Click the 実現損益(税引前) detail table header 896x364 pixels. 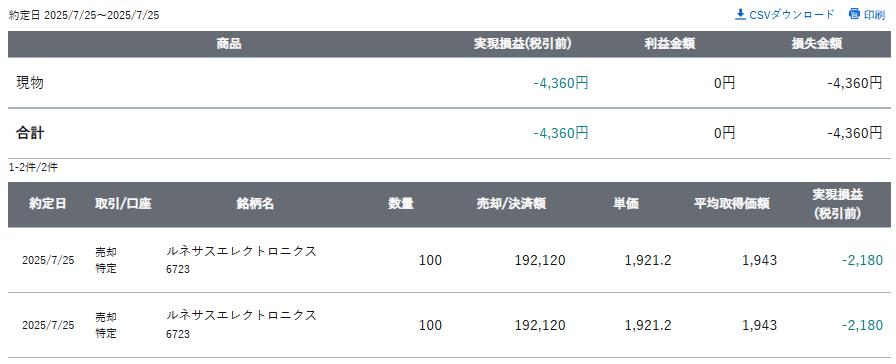pos(838,204)
